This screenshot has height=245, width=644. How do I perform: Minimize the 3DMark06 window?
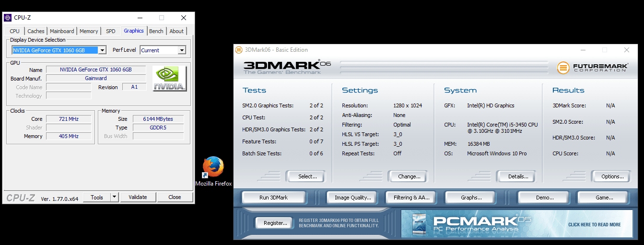583,50
